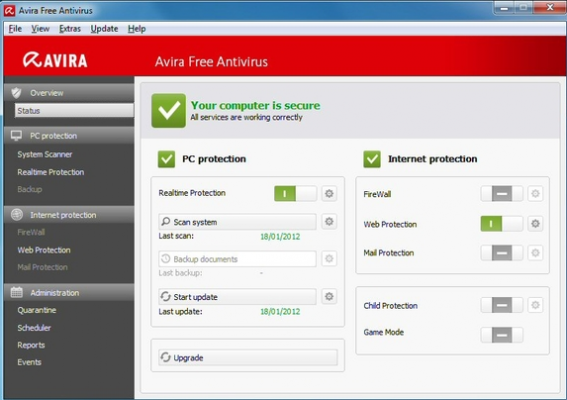567x400 pixels.
Task: Open Scan system configuration gear
Action: [x=329, y=221]
